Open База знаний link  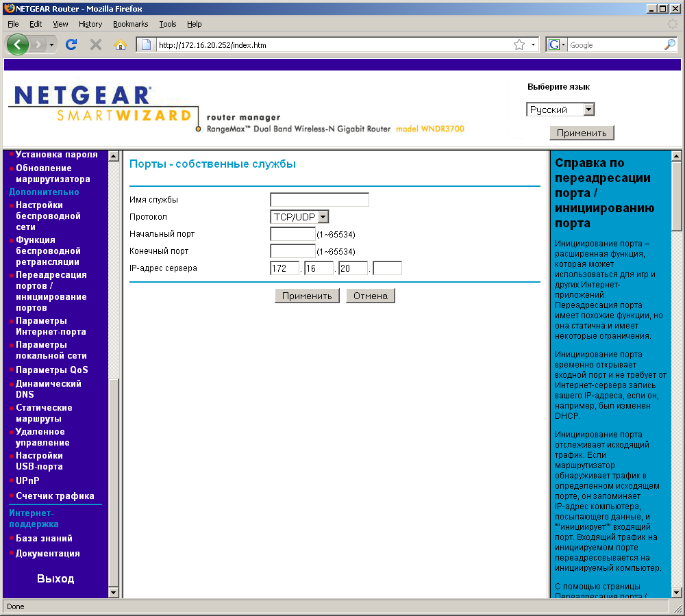click(44, 538)
